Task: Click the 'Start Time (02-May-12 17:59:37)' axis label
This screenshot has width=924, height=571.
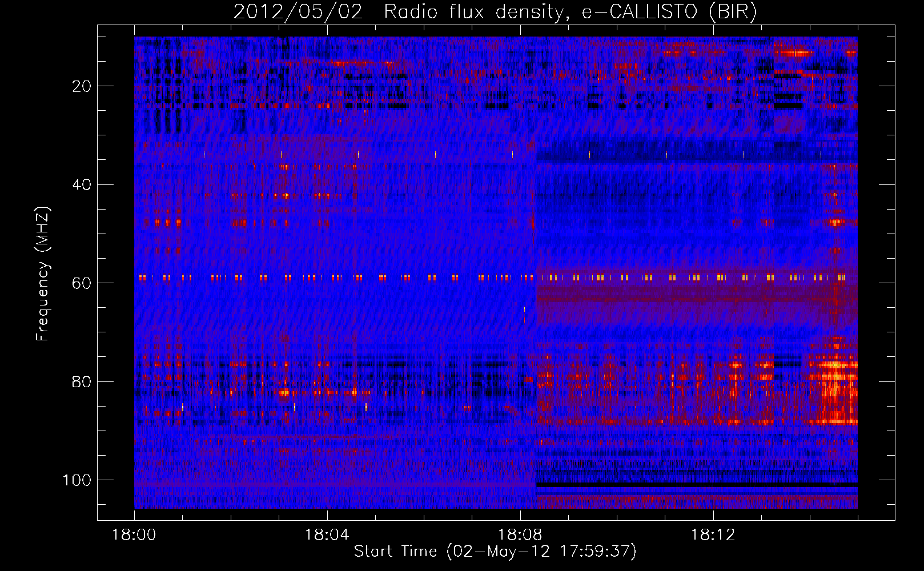Action: pyautogui.click(x=495, y=552)
